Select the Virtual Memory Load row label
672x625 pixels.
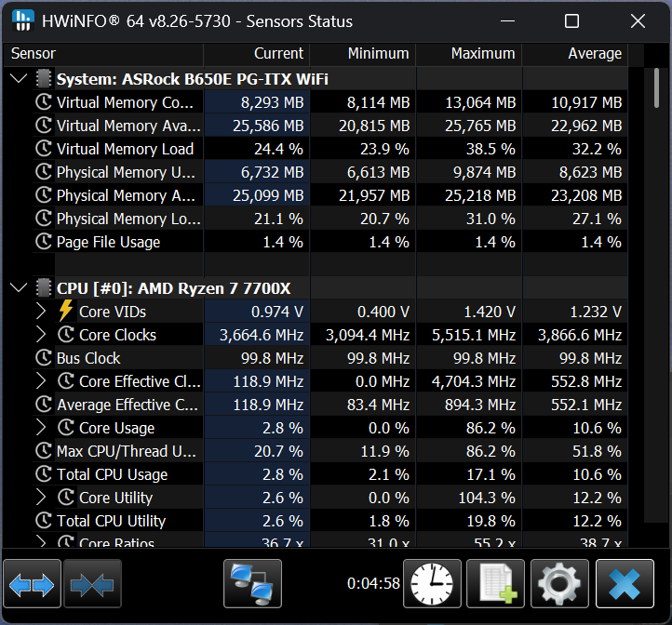125,149
